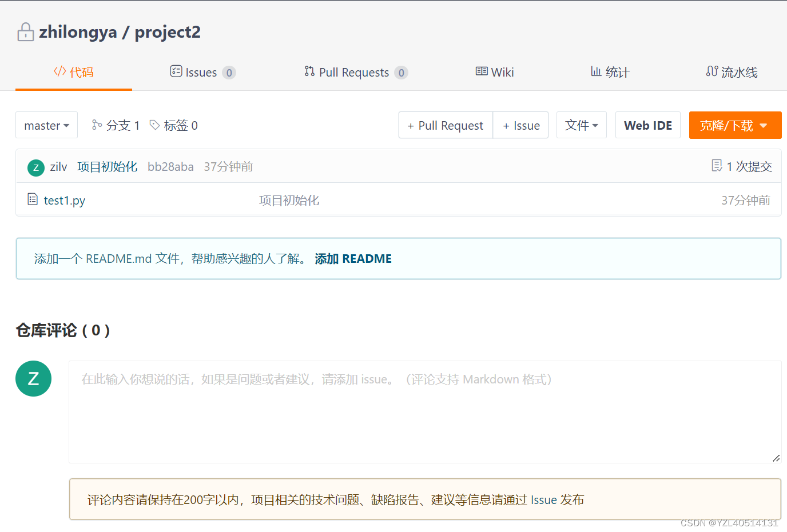
Task: Open the Pull Requests tab
Action: (x=356, y=73)
